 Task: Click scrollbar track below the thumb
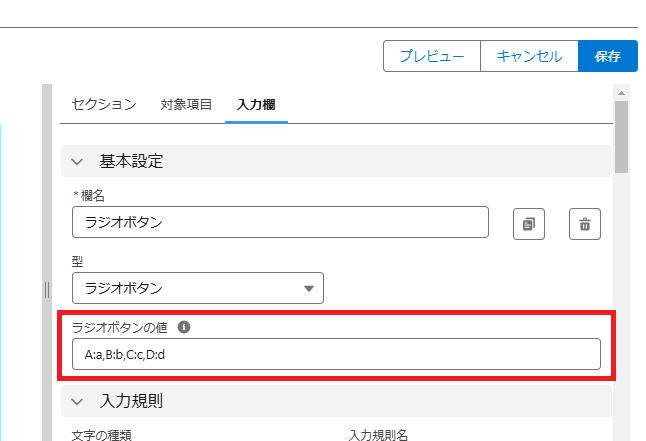pyautogui.click(x=621, y=305)
